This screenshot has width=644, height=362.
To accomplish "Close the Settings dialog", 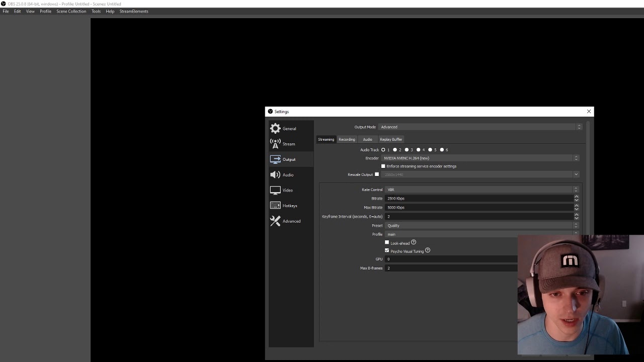I will [589, 112].
